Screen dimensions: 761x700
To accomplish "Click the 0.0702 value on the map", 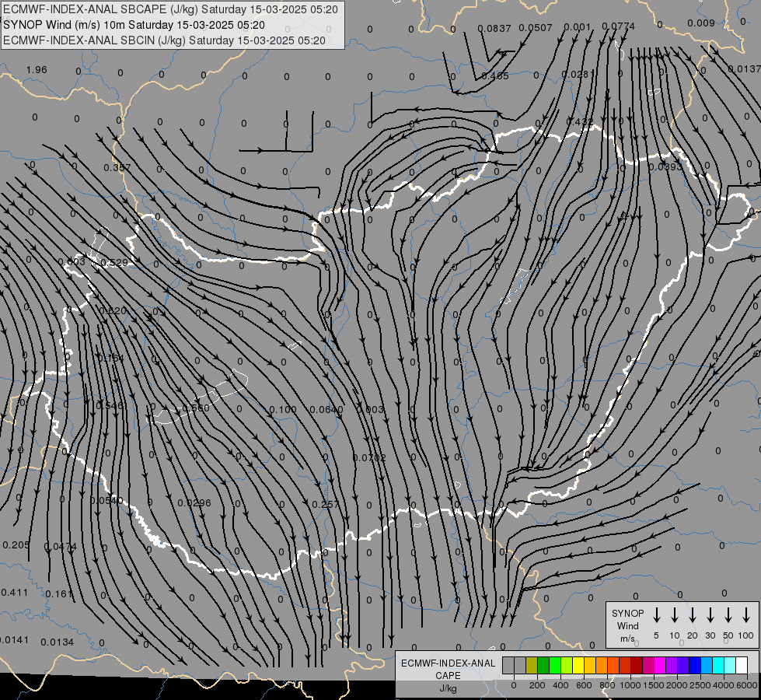I will (369, 457).
